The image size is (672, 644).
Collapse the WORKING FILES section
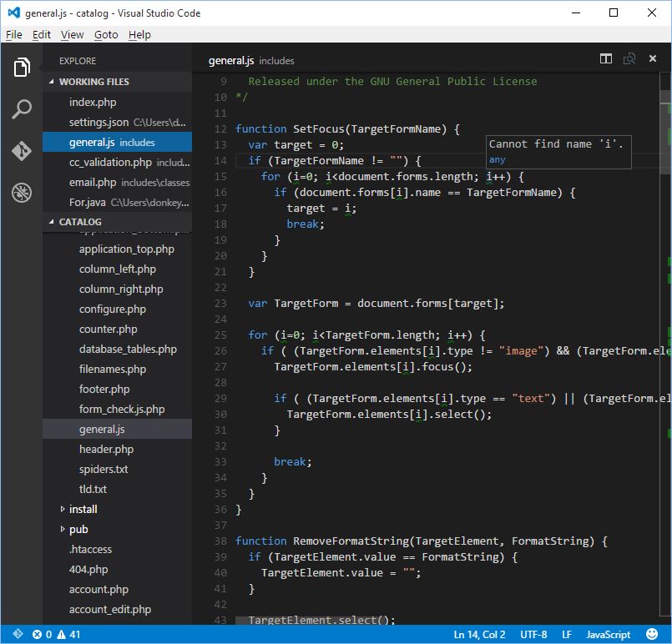point(93,82)
